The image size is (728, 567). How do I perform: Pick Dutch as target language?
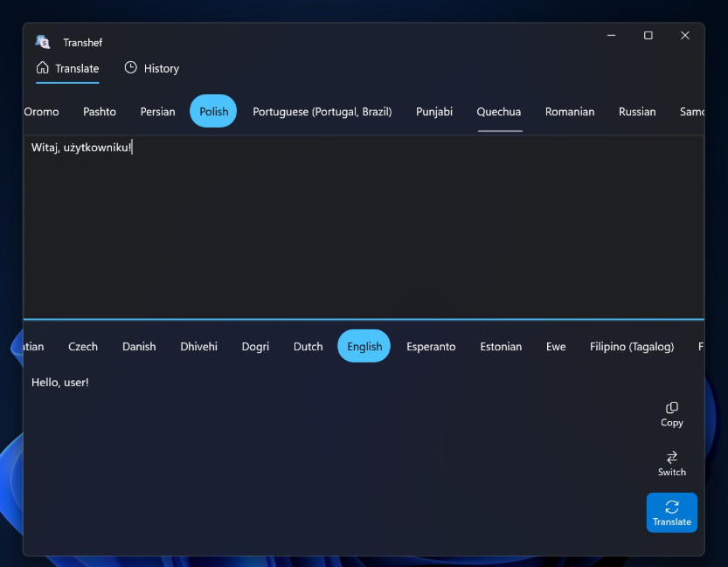tap(308, 347)
